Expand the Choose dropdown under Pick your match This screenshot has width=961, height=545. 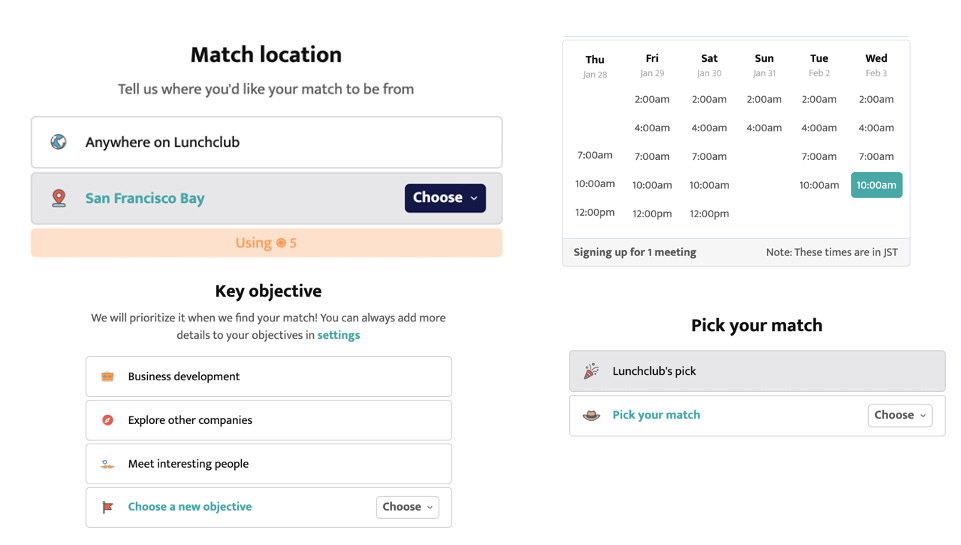[x=900, y=415]
